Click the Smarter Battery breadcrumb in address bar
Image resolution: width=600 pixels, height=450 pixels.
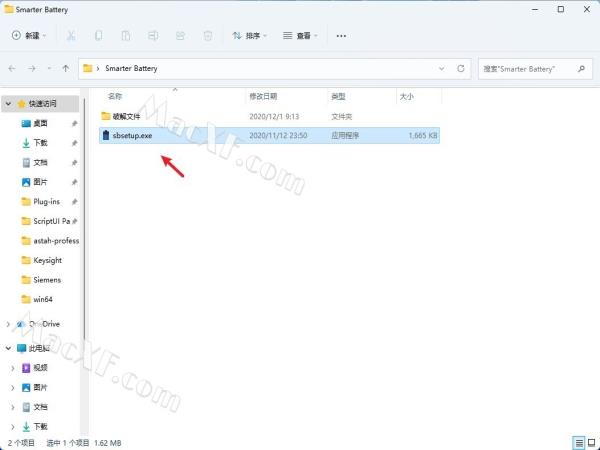pos(131,68)
